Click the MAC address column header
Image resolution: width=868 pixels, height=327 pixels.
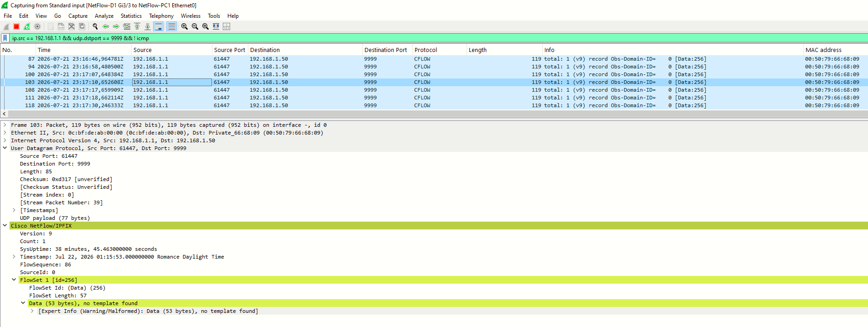click(x=835, y=50)
